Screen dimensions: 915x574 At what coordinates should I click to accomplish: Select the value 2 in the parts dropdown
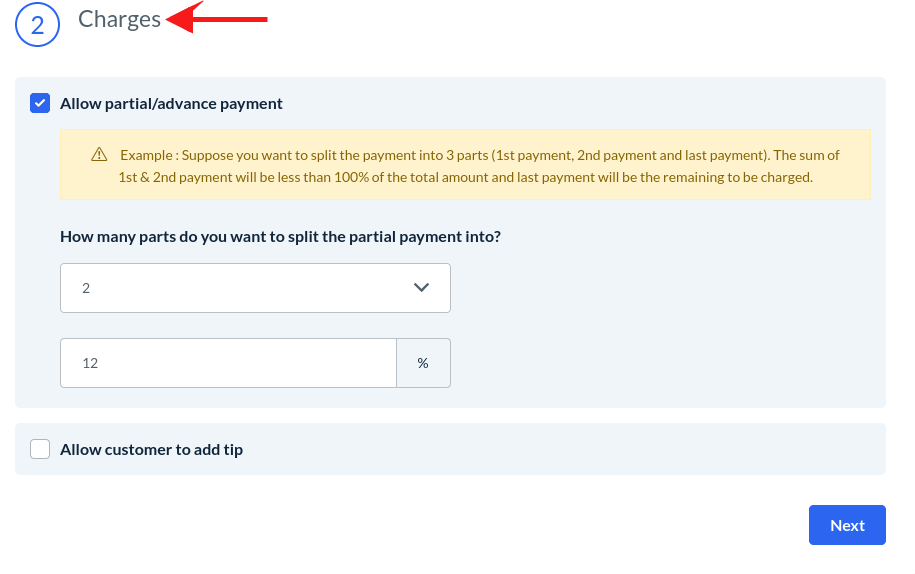pos(86,288)
